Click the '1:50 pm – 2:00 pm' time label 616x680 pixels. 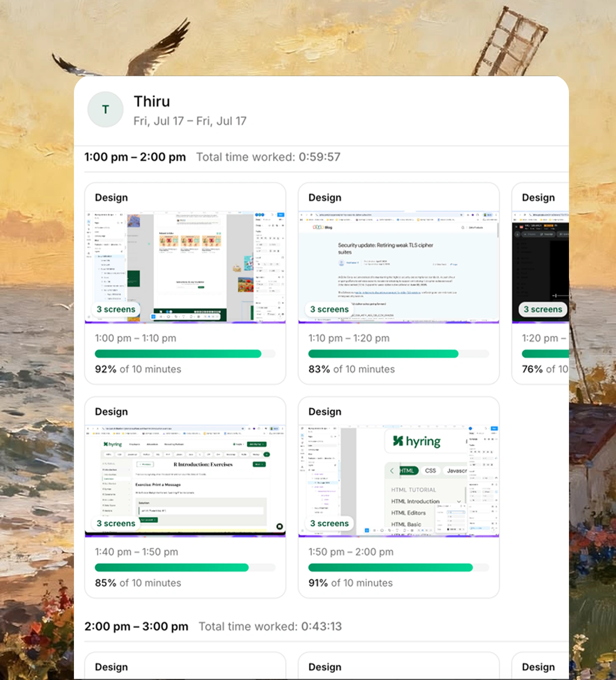click(x=351, y=552)
